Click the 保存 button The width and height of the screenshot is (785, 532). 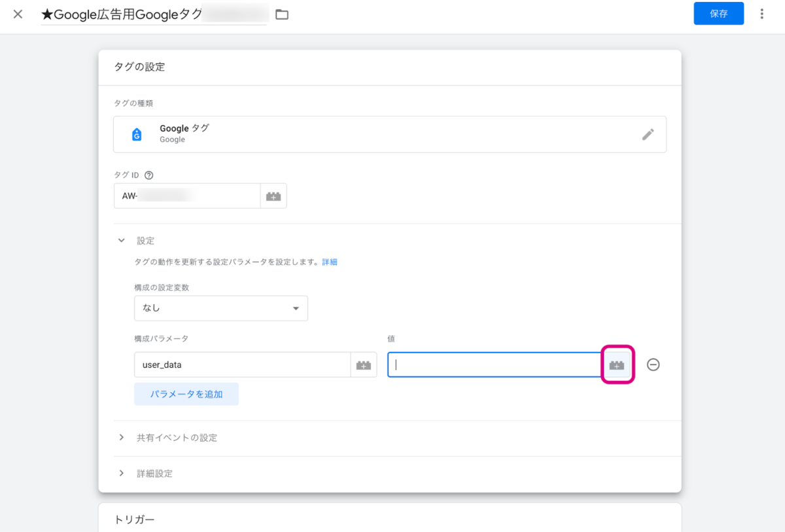(718, 14)
